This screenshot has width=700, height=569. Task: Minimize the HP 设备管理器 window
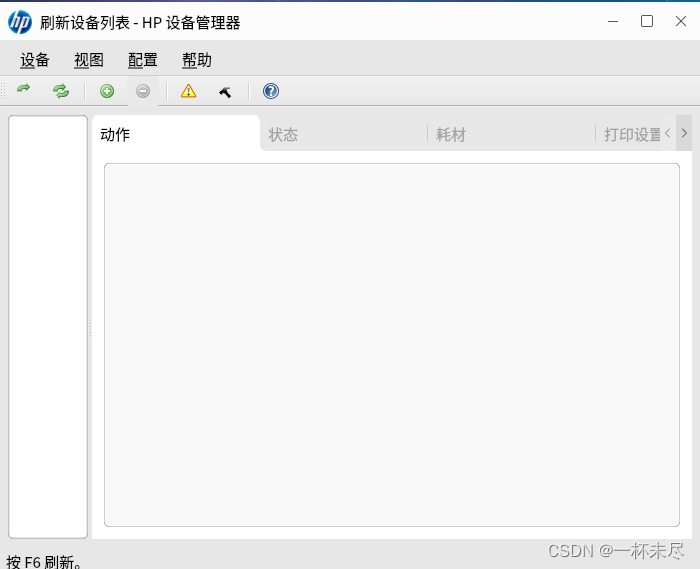pyautogui.click(x=613, y=21)
